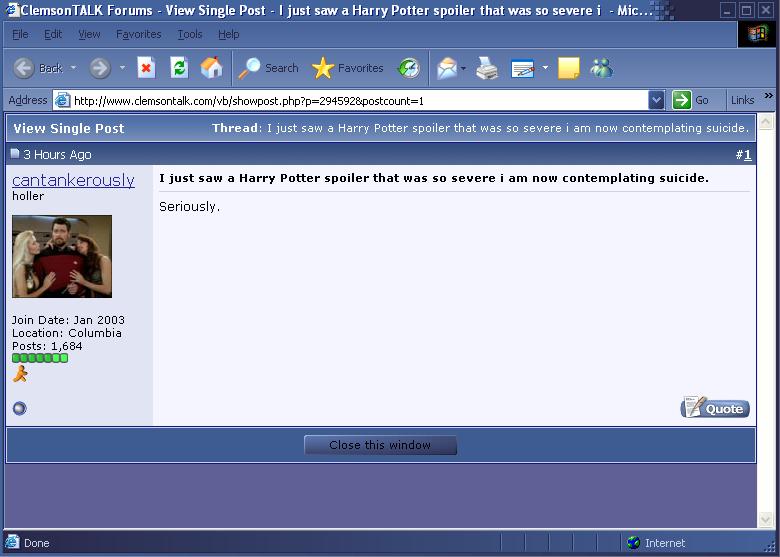Open the Help menu
The height and width of the screenshot is (557, 780).
(x=229, y=34)
